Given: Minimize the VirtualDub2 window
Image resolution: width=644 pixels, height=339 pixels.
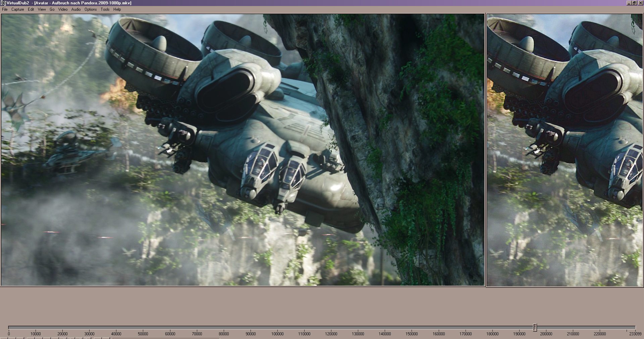Looking at the screenshot, I should pos(629,3).
